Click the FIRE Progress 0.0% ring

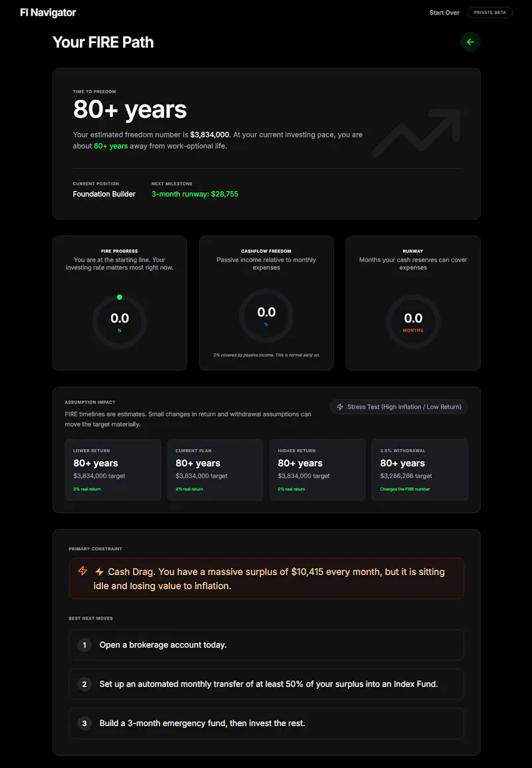click(120, 322)
